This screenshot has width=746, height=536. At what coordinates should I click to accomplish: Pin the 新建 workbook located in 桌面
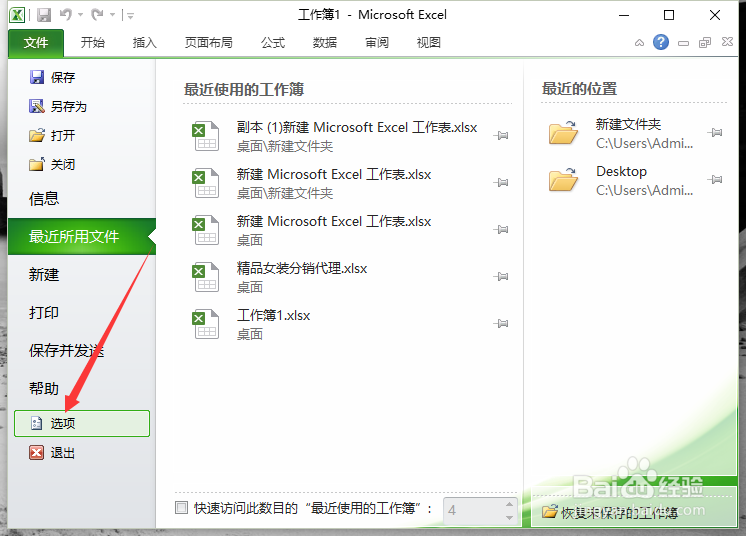tap(501, 230)
